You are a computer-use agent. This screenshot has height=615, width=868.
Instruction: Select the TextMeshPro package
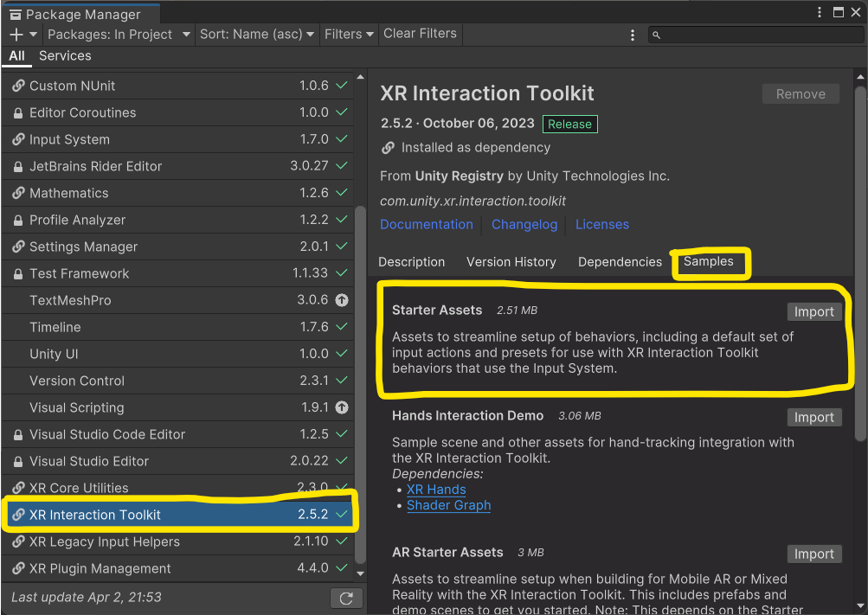(177, 300)
